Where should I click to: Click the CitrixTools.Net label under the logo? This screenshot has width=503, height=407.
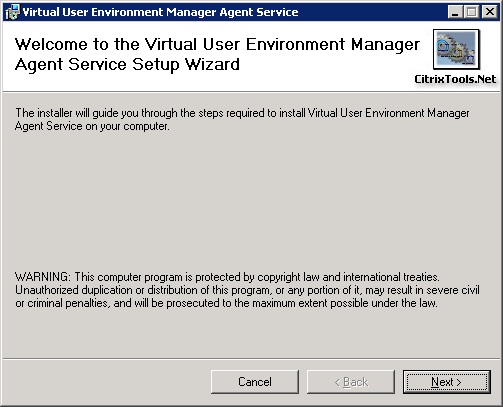tap(455, 79)
